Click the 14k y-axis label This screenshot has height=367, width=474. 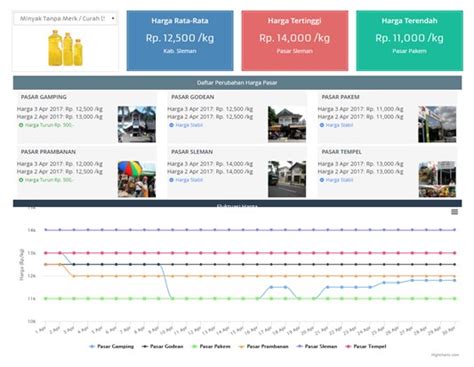pyautogui.click(x=31, y=230)
